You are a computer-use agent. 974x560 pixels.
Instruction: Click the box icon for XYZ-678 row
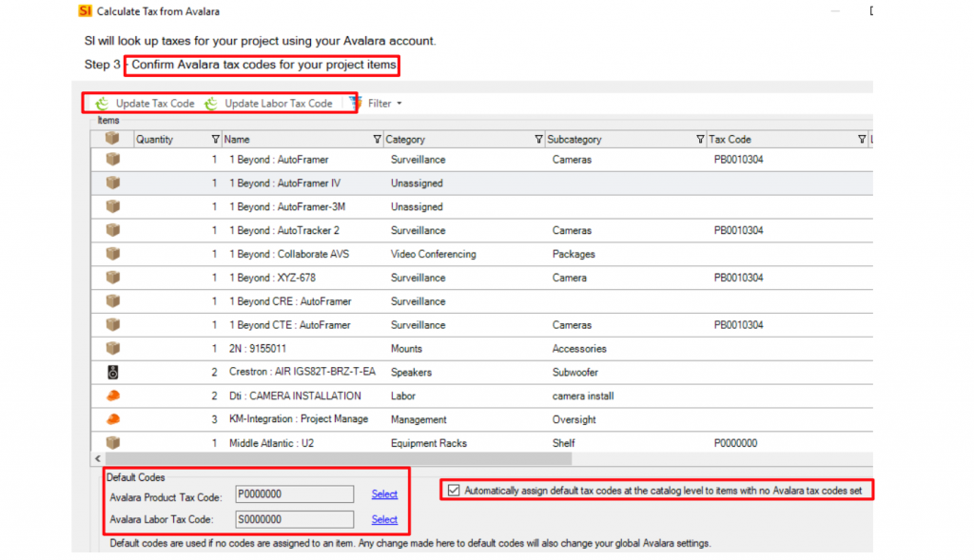click(112, 277)
